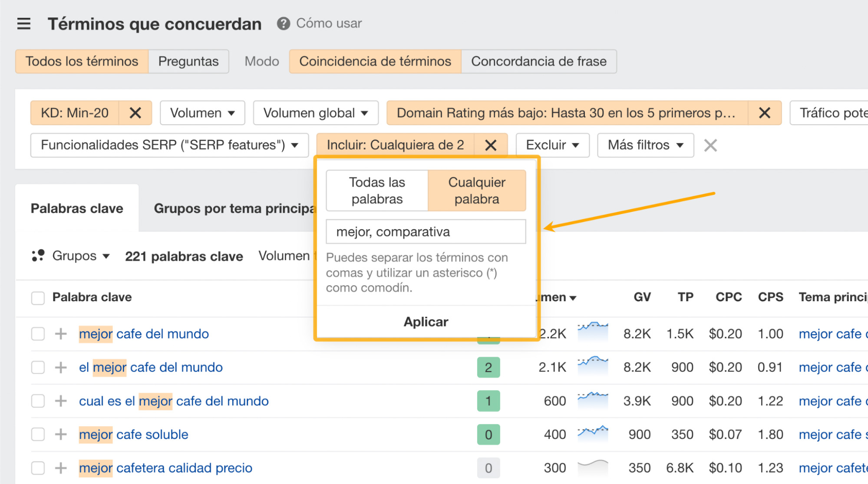The image size is (868, 484).
Task: Remove the "KD: Min-20" filter
Action: coord(135,113)
